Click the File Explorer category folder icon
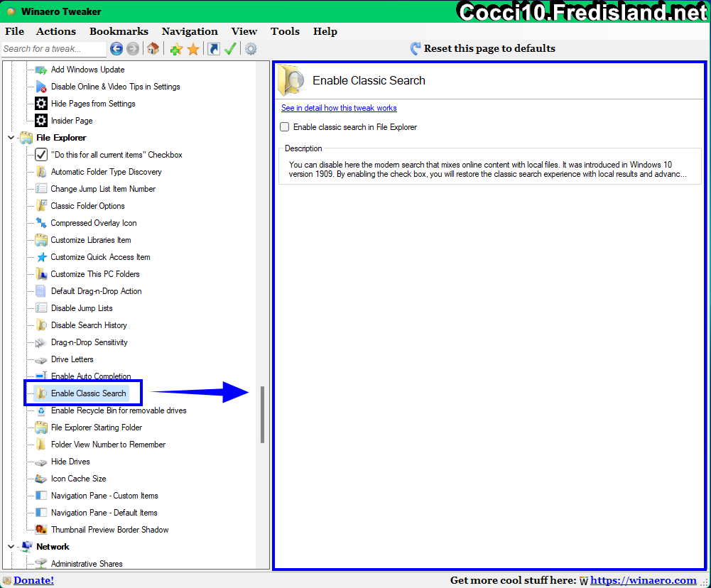The image size is (711, 588). coord(27,138)
